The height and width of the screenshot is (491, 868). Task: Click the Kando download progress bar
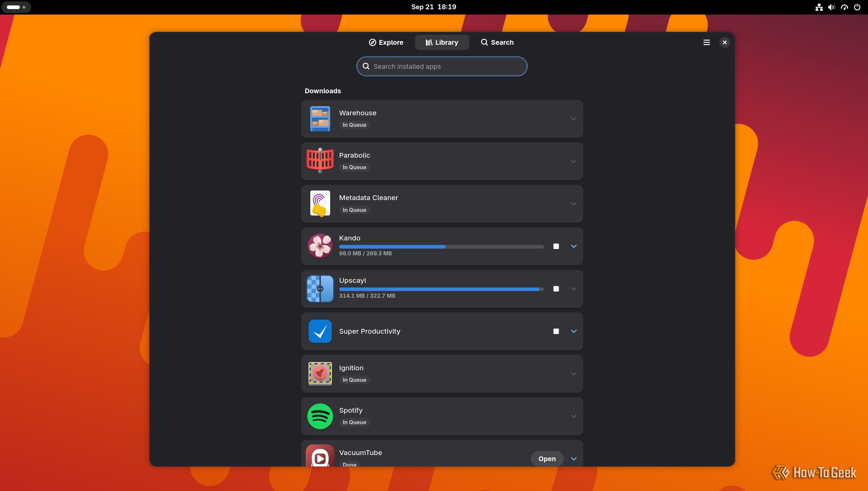pos(441,247)
